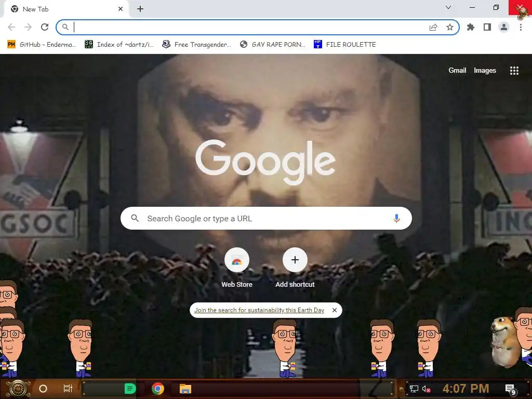Click the hamster desktop pet
The width and height of the screenshot is (532, 399).
504,342
